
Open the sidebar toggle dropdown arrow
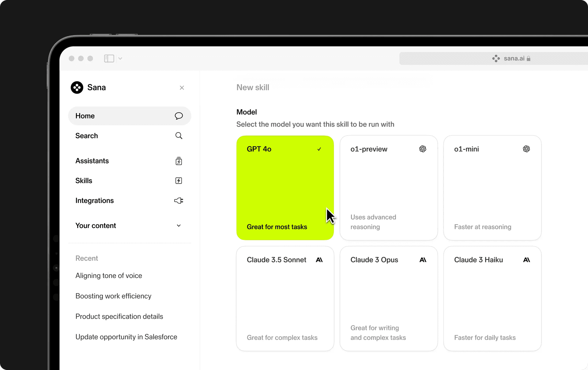(120, 58)
